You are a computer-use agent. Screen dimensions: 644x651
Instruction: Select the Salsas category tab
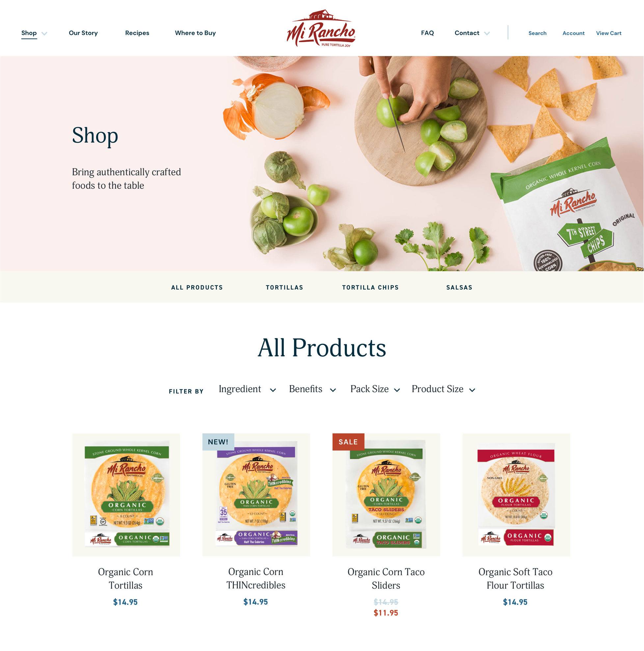(x=459, y=287)
